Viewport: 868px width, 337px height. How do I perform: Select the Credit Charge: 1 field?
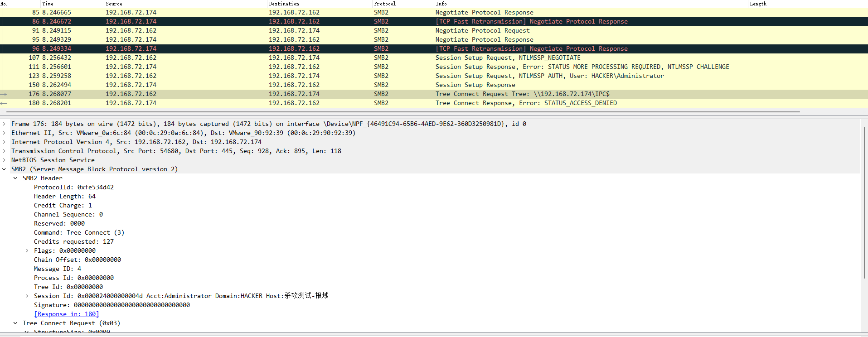(x=63, y=205)
